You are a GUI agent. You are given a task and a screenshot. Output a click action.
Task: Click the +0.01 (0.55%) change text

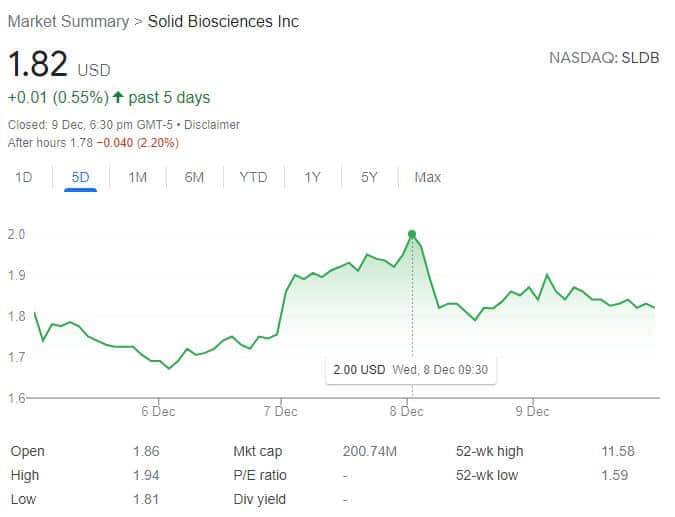[58, 98]
